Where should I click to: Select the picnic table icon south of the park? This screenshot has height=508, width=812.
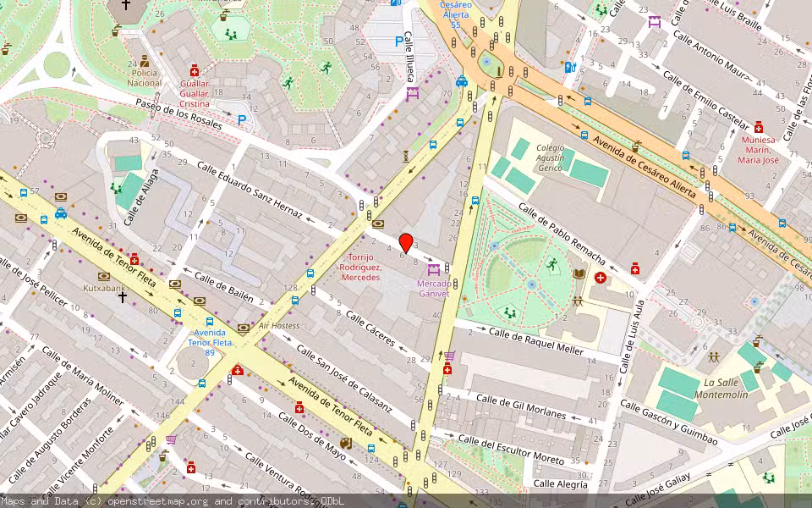(579, 301)
